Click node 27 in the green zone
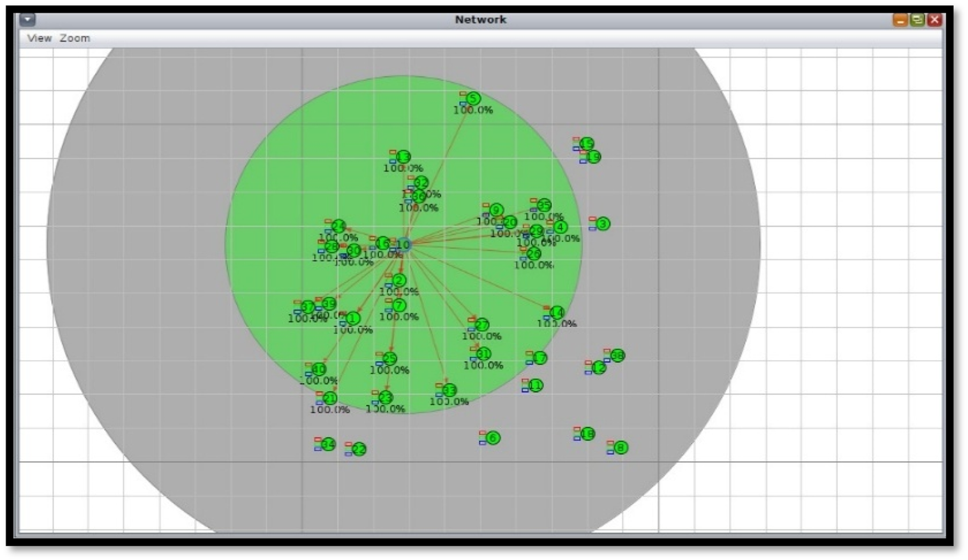The width and height of the screenshot is (968, 560). [481, 326]
